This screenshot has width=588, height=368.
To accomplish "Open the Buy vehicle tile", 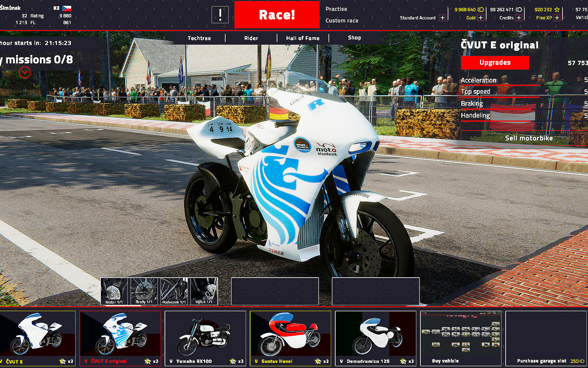I will pos(461,338).
